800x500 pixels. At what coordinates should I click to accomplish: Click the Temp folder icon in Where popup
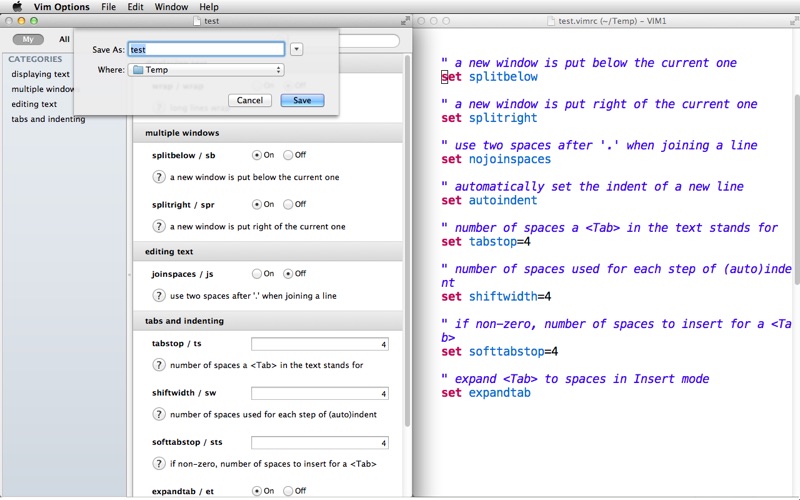[138, 70]
